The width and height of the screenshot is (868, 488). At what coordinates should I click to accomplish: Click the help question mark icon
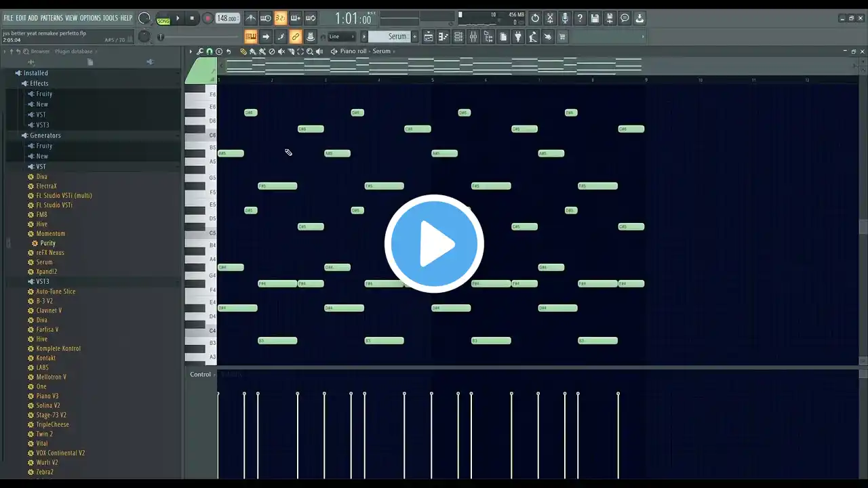coord(580,18)
